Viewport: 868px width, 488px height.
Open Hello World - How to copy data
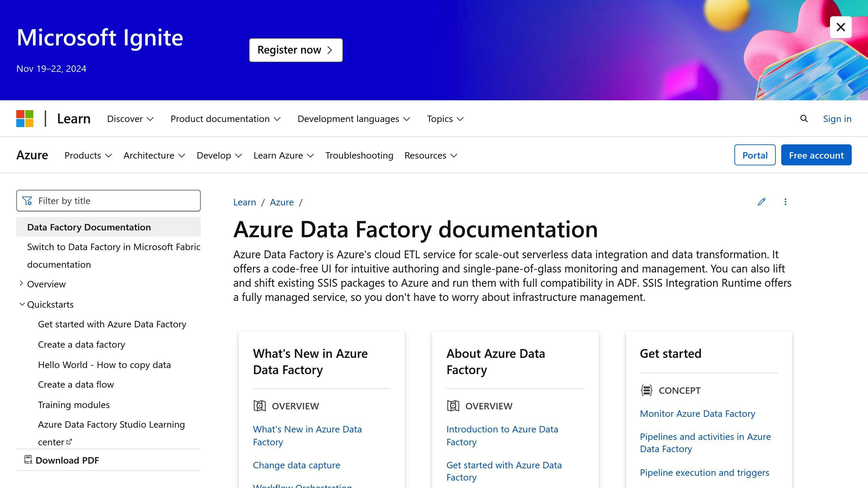point(104,365)
